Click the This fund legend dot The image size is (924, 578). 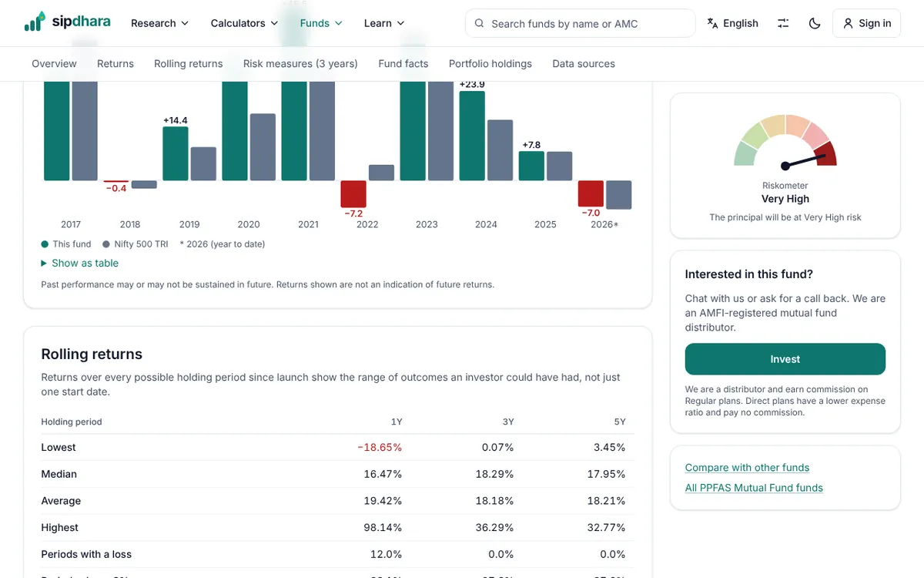45,244
